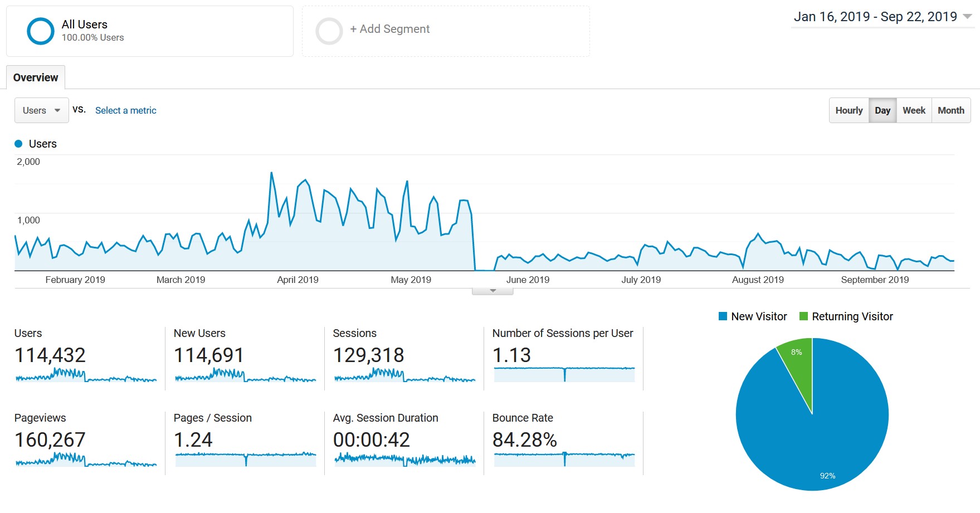This screenshot has height=513, width=980.
Task: Enable the Week view option
Action: point(913,110)
